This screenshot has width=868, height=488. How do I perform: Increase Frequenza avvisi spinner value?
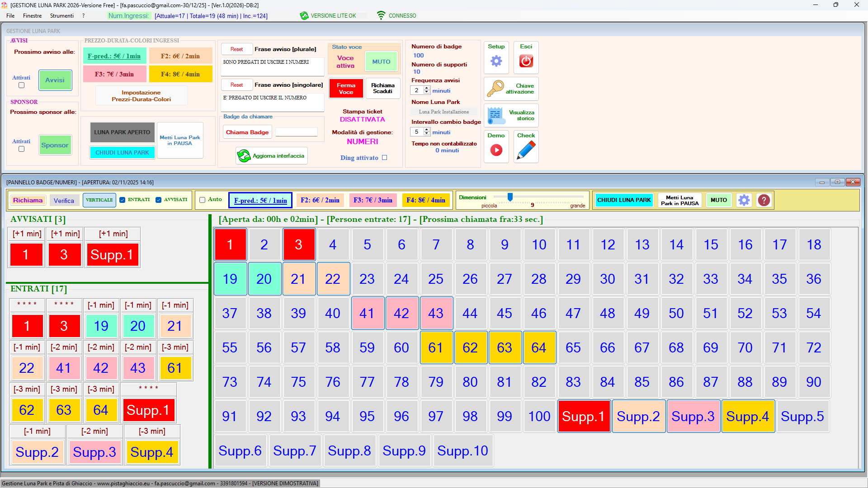point(427,88)
